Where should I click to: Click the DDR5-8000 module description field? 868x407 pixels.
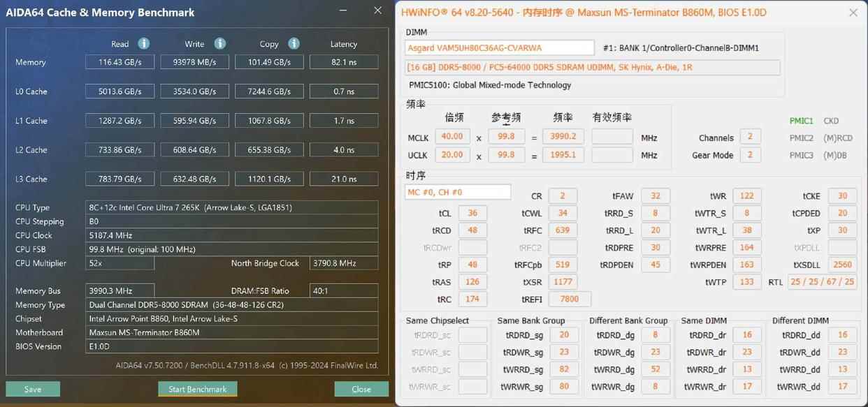(593, 68)
